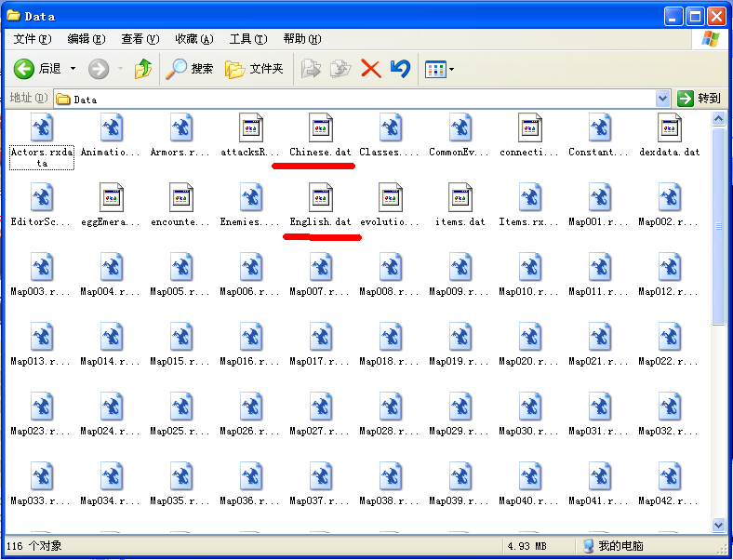Select the Actors.rxdata file icon
This screenshot has height=560, width=733.
tap(42, 127)
